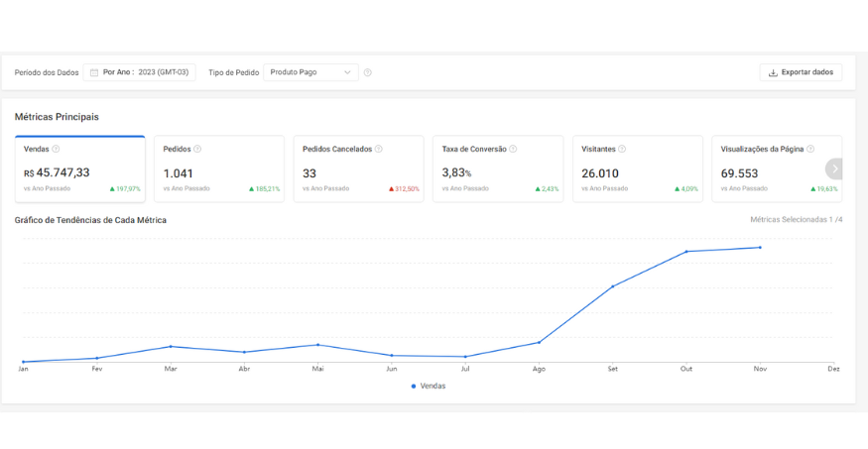Click the Exportar dados button
This screenshot has height=449, width=868.
click(801, 72)
